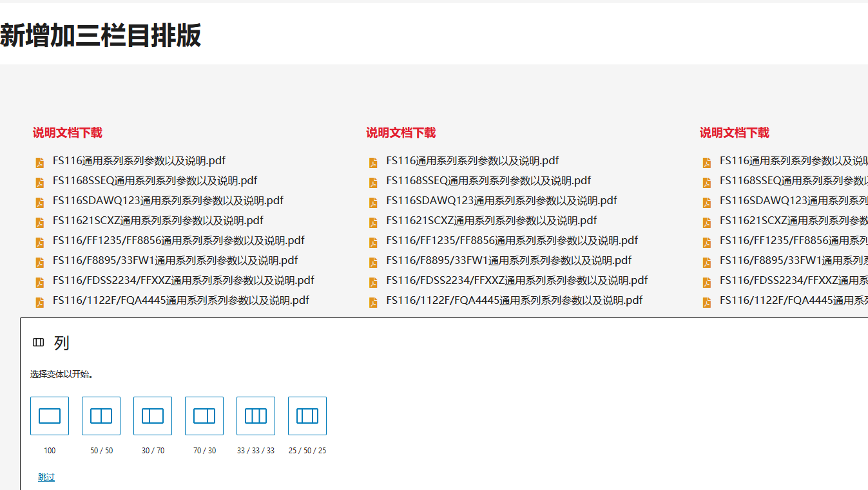Select the 30/70 column layout icon
Image resolution: width=868 pixels, height=490 pixels.
coord(153,415)
